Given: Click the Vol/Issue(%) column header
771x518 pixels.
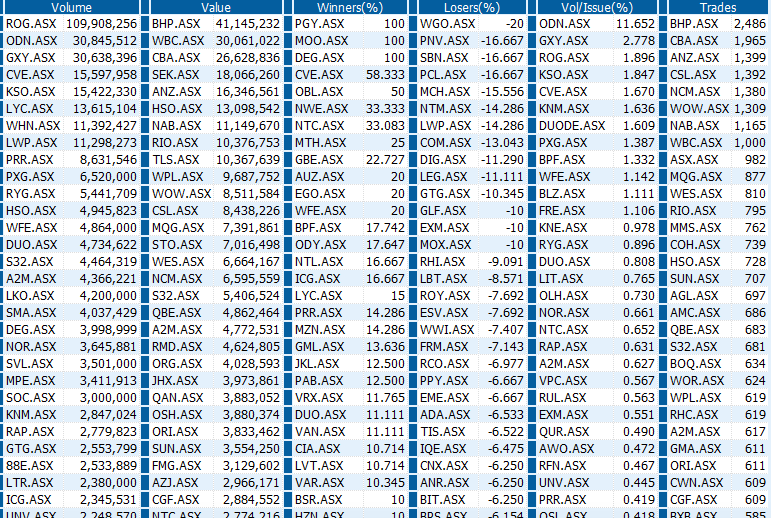Looking at the screenshot, I should tap(597, 7).
